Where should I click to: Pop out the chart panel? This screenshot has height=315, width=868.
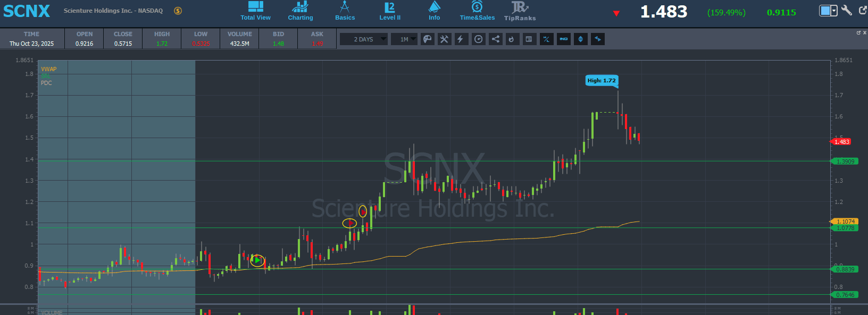pos(858,33)
